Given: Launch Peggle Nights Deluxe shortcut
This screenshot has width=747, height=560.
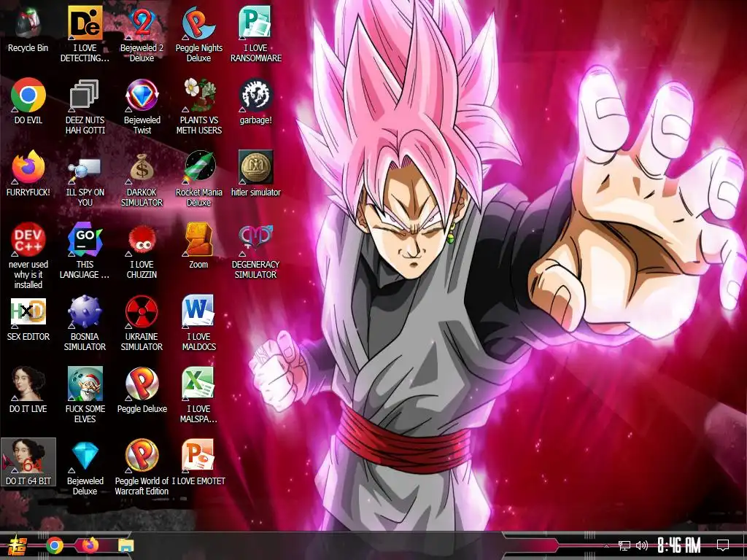Looking at the screenshot, I should pyautogui.click(x=198, y=34).
